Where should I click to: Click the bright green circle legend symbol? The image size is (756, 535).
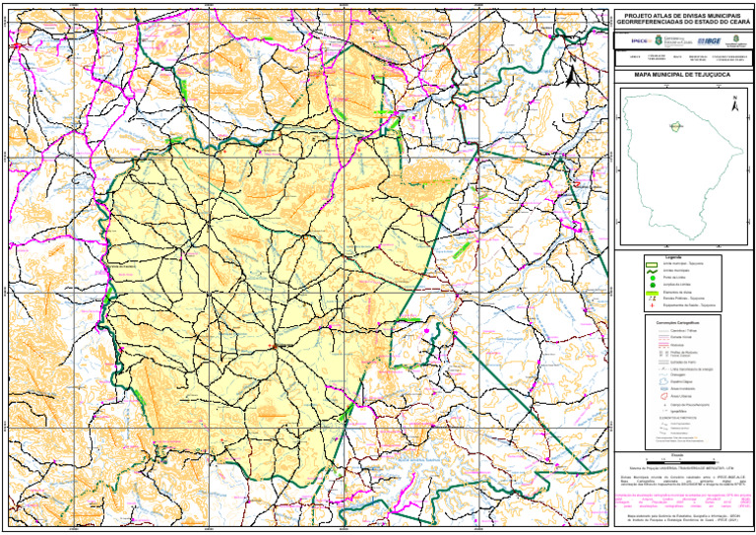click(x=653, y=278)
